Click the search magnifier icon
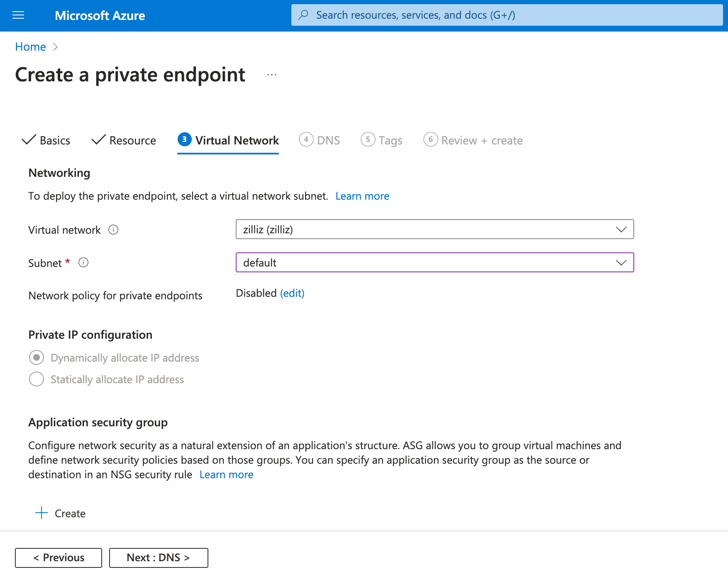 (303, 15)
